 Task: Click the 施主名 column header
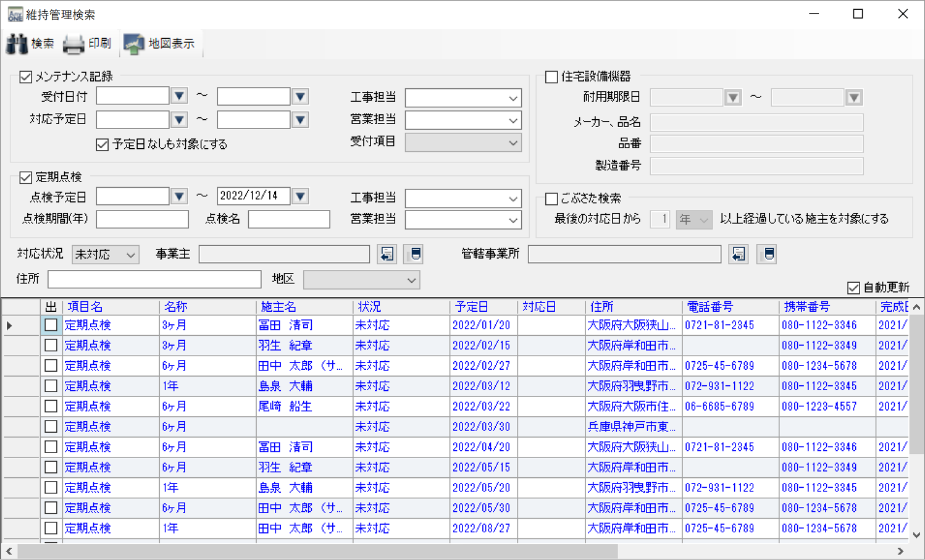point(278,307)
